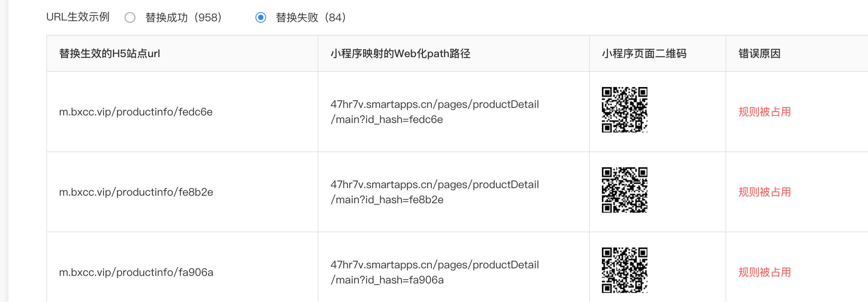The height and width of the screenshot is (302, 868).
Task: Click the m.bxcc.vip/productinfo/fe8b2e url
Action: point(136,192)
